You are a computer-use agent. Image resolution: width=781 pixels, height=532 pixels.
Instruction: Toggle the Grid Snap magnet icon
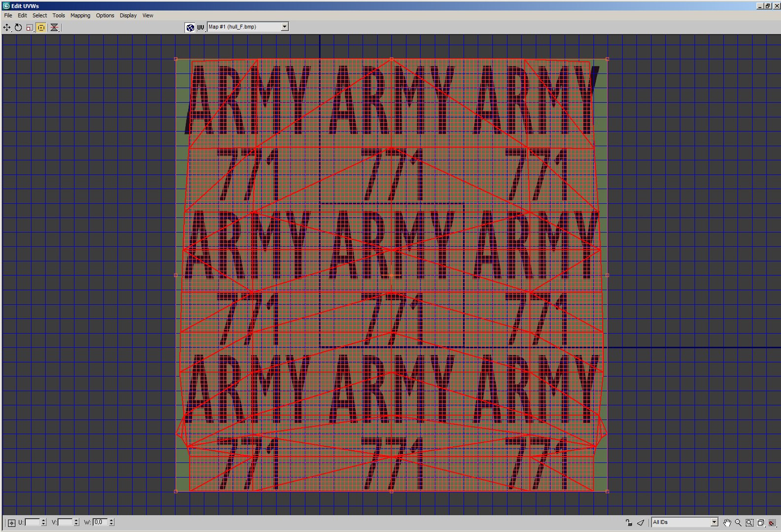point(772,523)
